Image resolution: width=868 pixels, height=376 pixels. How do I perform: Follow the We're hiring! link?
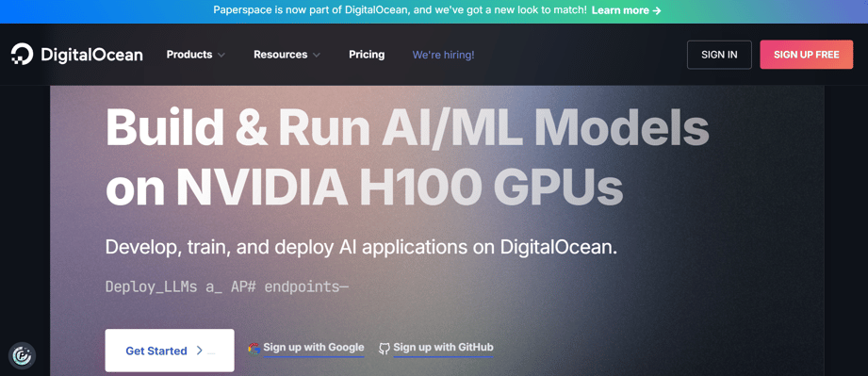coord(443,55)
